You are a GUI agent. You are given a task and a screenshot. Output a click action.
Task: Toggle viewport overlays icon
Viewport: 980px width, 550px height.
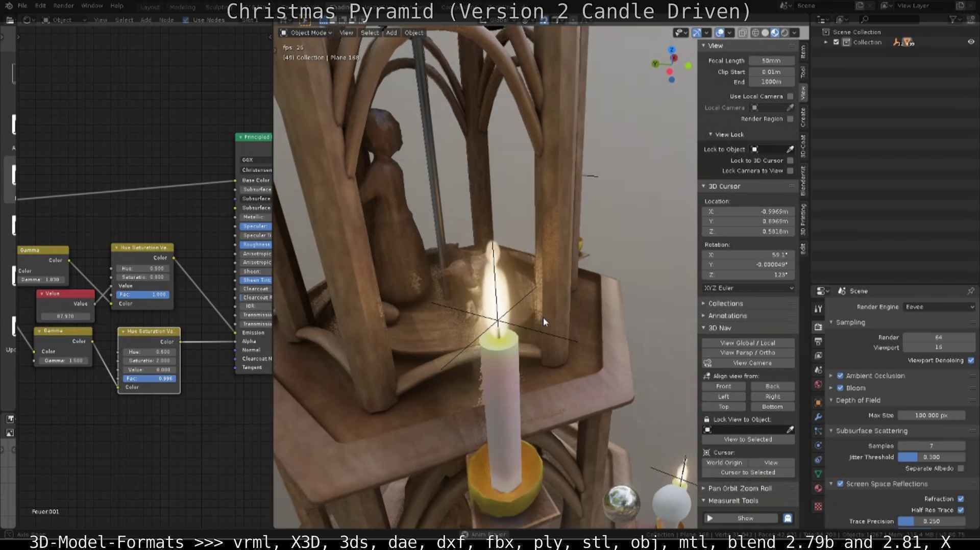point(720,33)
